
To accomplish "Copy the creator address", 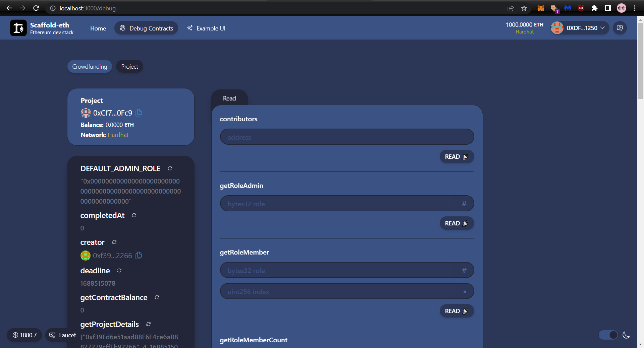I will point(138,256).
